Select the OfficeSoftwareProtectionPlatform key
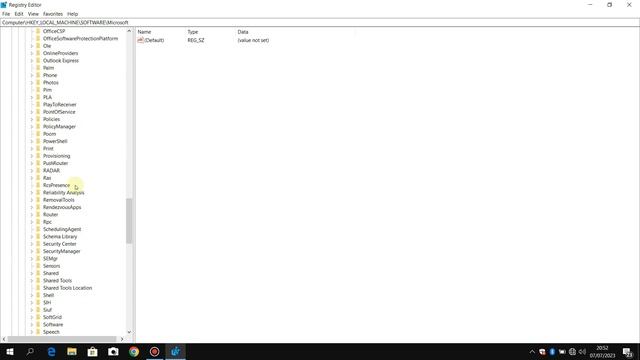The height and width of the screenshot is (360, 640). pos(80,38)
